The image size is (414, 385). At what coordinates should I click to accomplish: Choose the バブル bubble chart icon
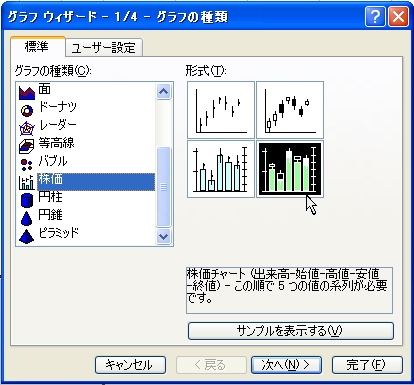(27, 164)
